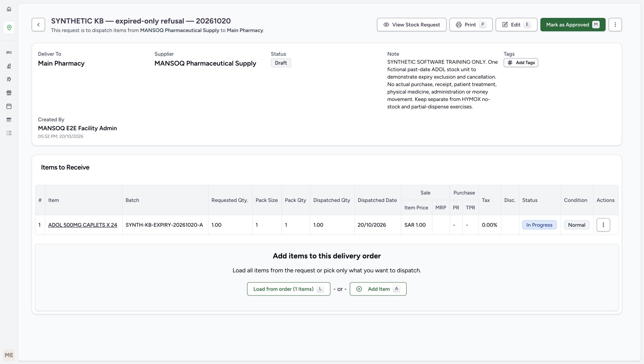
Task: Edit the delivery order
Action: [516, 25]
